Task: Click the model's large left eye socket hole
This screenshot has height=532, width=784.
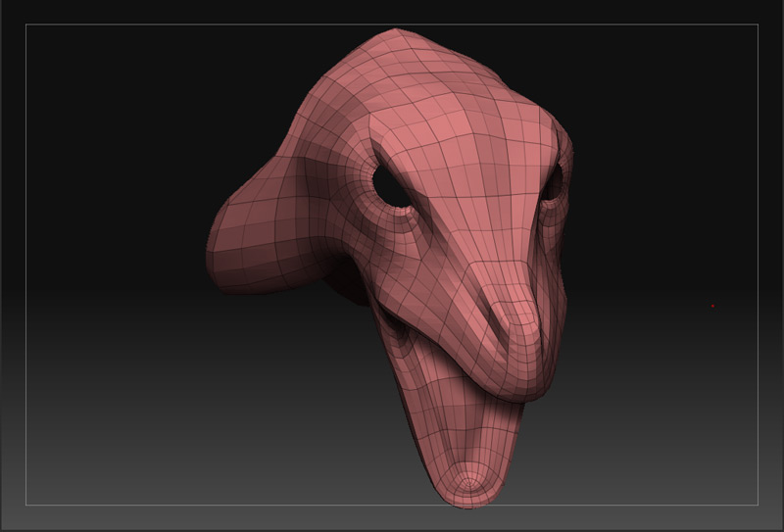Action: pyautogui.click(x=390, y=188)
